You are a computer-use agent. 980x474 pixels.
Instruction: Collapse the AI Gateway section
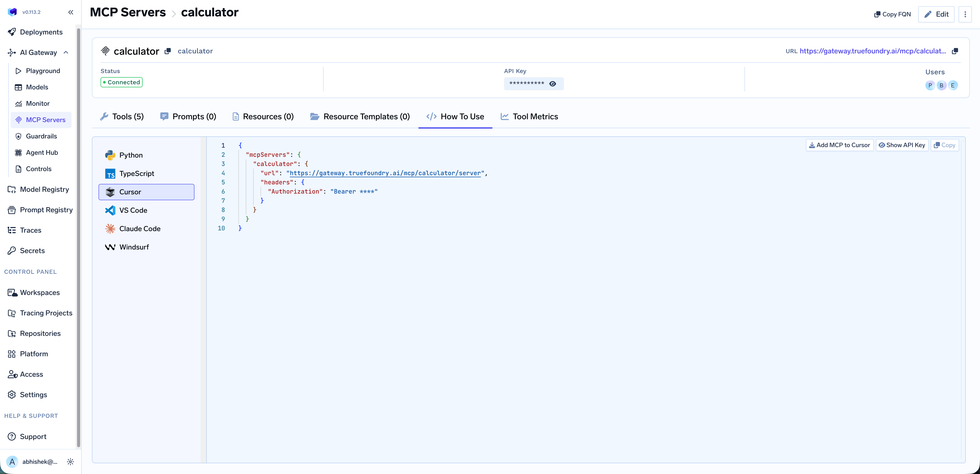(66, 52)
